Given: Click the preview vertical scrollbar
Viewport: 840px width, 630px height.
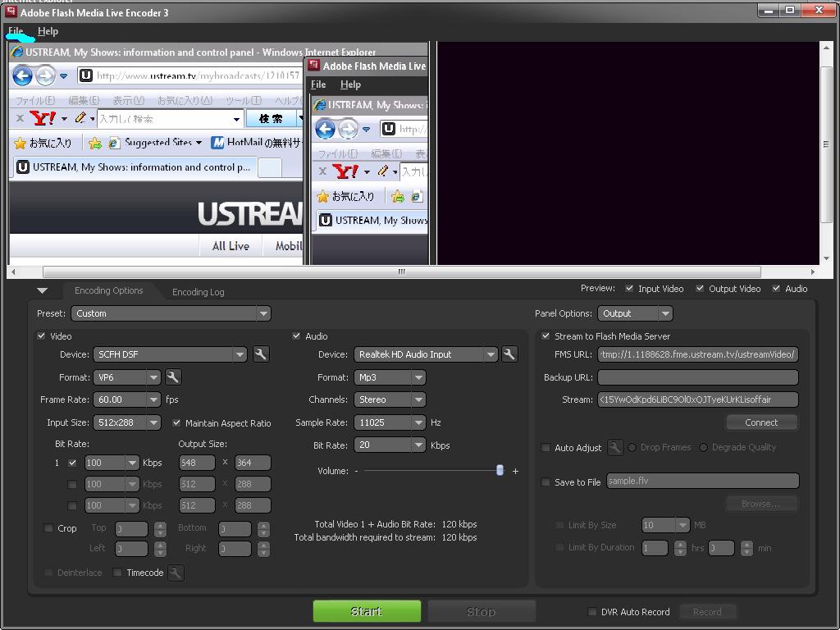Looking at the screenshot, I should [x=827, y=144].
